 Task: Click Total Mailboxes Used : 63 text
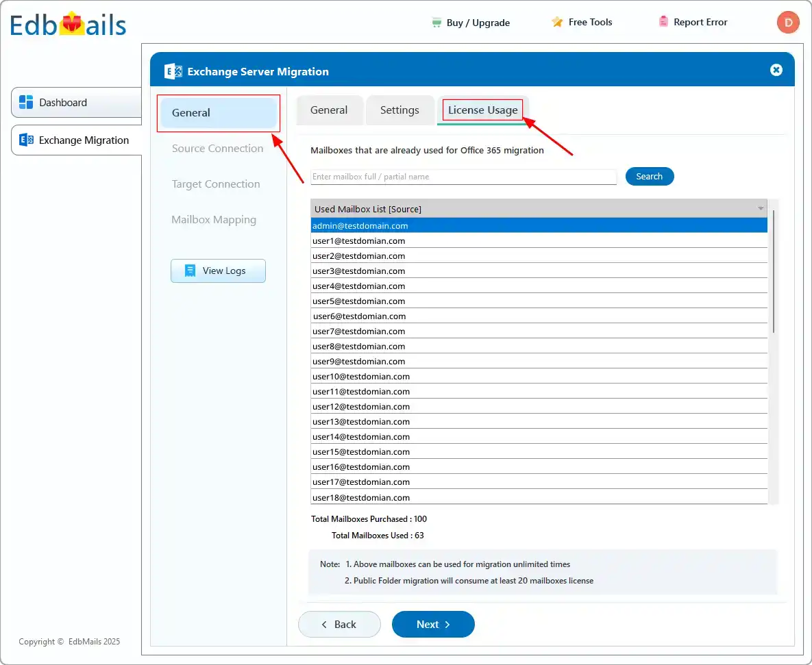tap(378, 535)
